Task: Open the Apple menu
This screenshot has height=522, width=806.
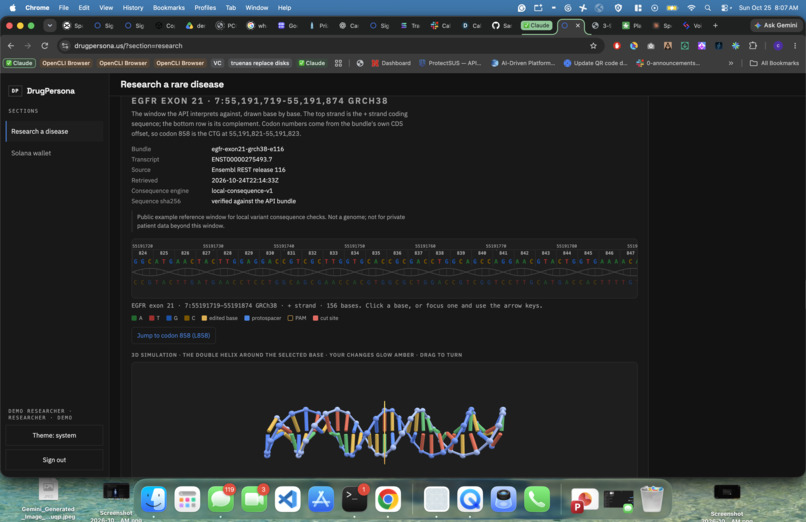Action: [12, 8]
